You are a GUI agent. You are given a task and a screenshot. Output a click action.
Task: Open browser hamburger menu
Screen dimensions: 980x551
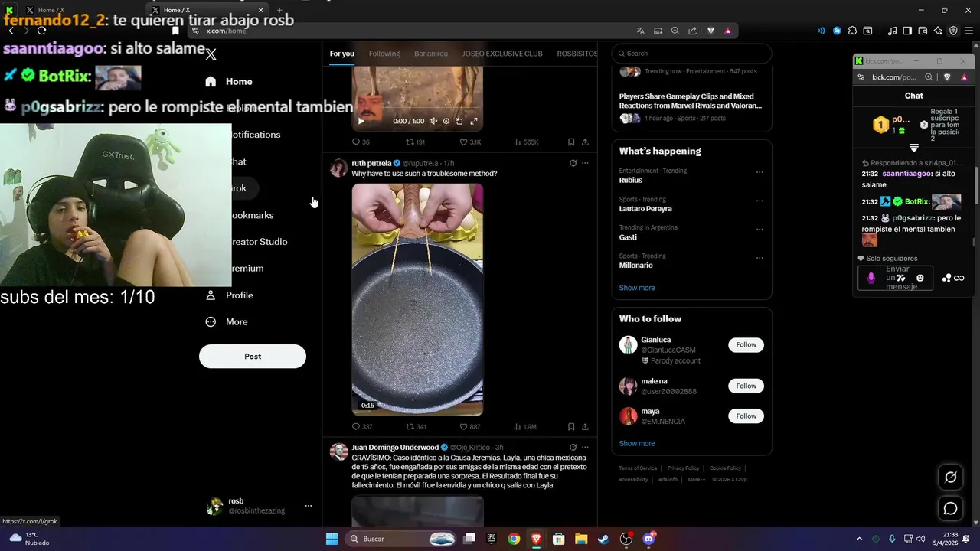point(968,31)
